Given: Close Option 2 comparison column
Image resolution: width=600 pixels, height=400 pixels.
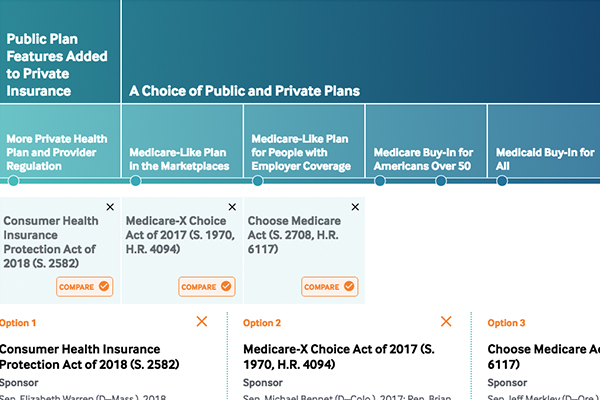Looking at the screenshot, I should tap(446, 322).
